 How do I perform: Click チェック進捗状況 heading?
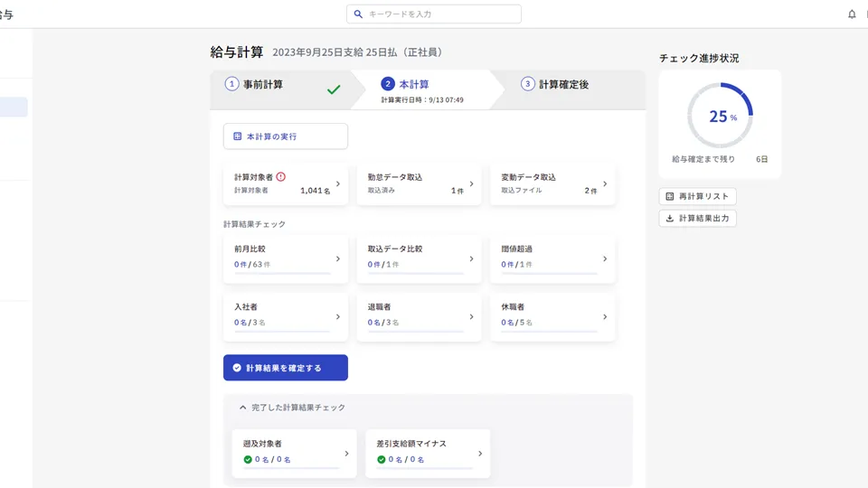pyautogui.click(x=699, y=58)
